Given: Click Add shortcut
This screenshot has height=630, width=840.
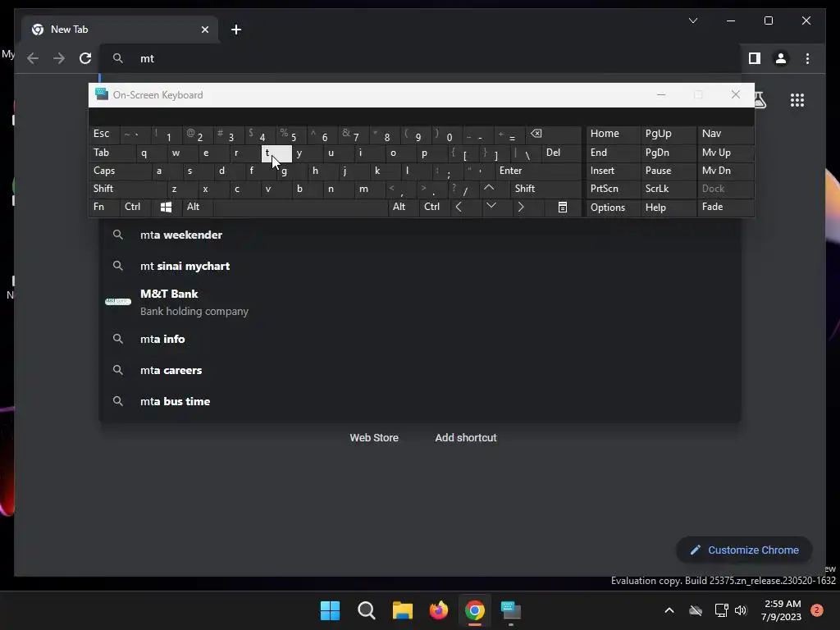Looking at the screenshot, I should coord(466,438).
